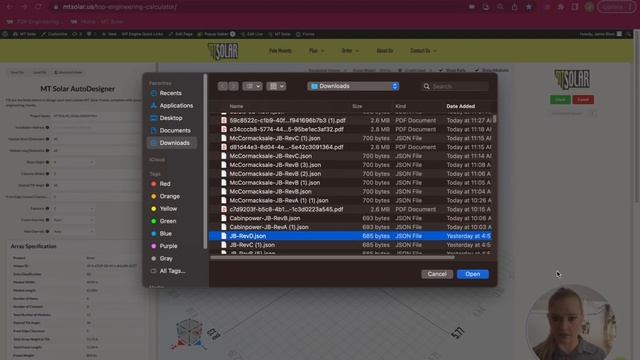Open About Us in site nav

(x=384, y=51)
